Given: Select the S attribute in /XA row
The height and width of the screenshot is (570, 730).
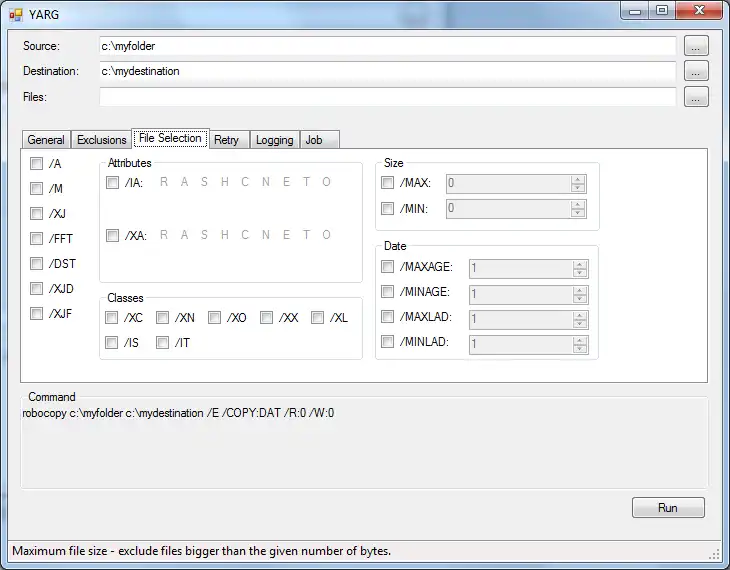Looking at the screenshot, I should (x=204, y=235).
